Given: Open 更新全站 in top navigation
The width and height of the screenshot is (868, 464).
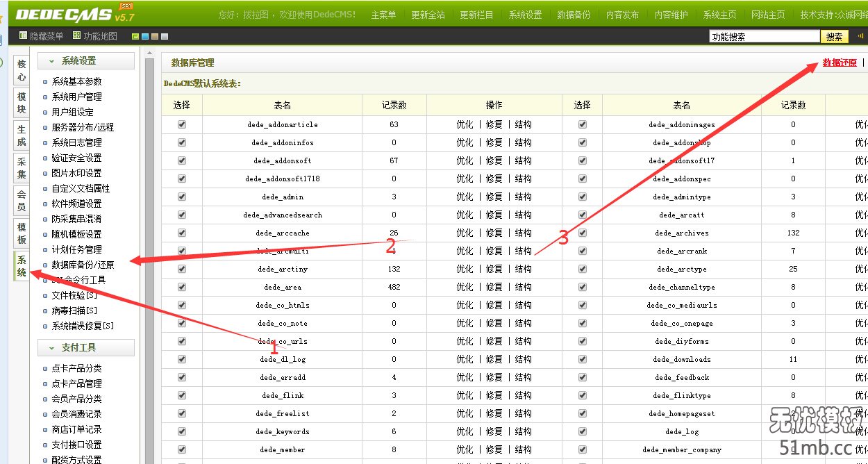Looking at the screenshot, I should [428, 15].
